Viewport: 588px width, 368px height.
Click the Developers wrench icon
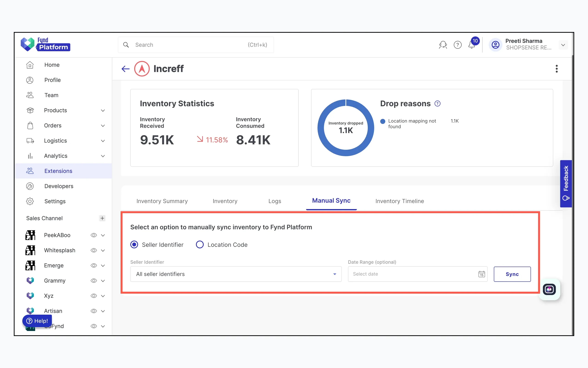pos(30,186)
